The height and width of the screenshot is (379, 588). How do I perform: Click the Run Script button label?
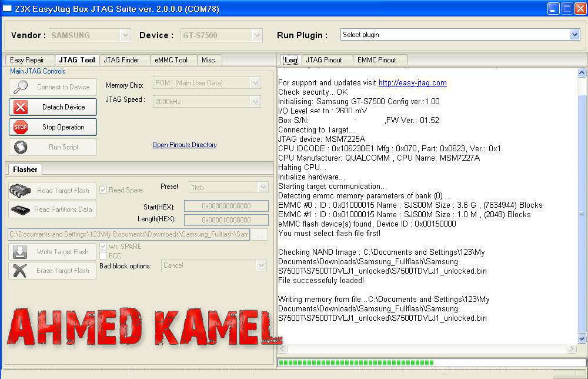(x=64, y=147)
